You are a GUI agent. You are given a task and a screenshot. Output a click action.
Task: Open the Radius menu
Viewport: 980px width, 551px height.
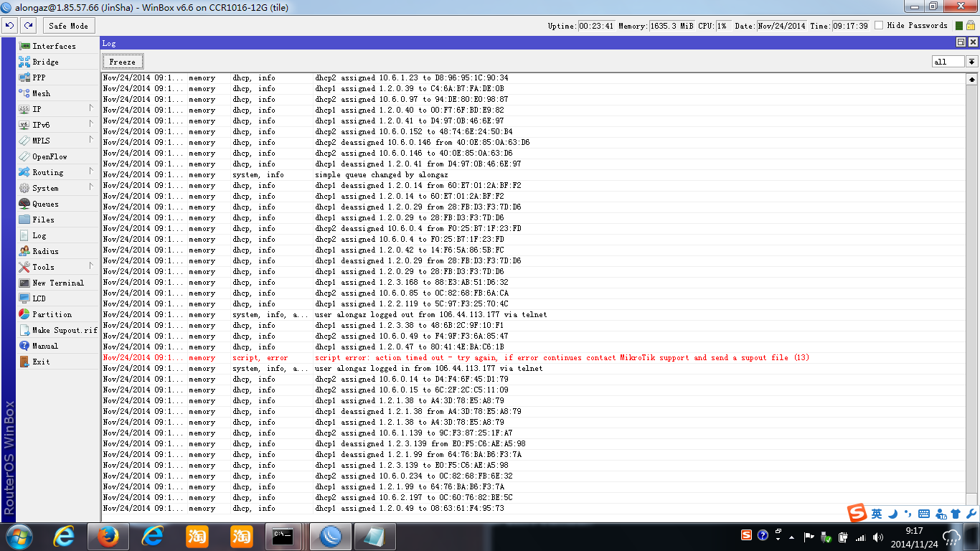(x=57, y=251)
